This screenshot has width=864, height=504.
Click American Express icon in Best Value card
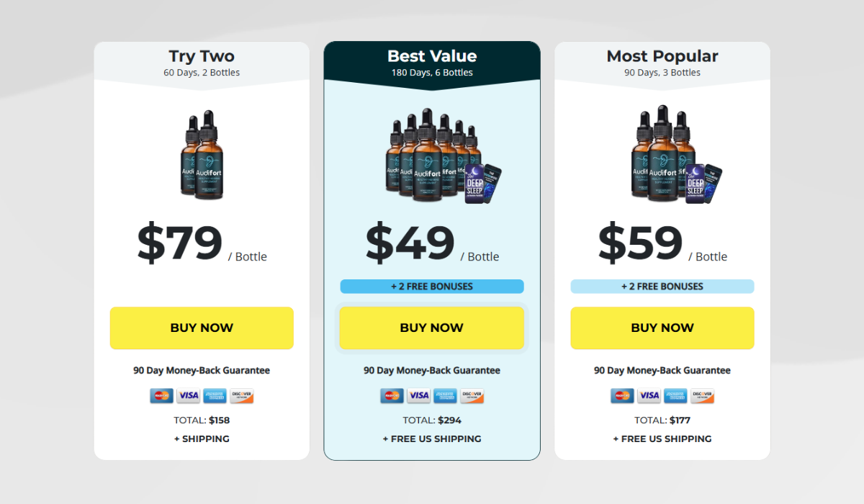pyautogui.click(x=445, y=395)
